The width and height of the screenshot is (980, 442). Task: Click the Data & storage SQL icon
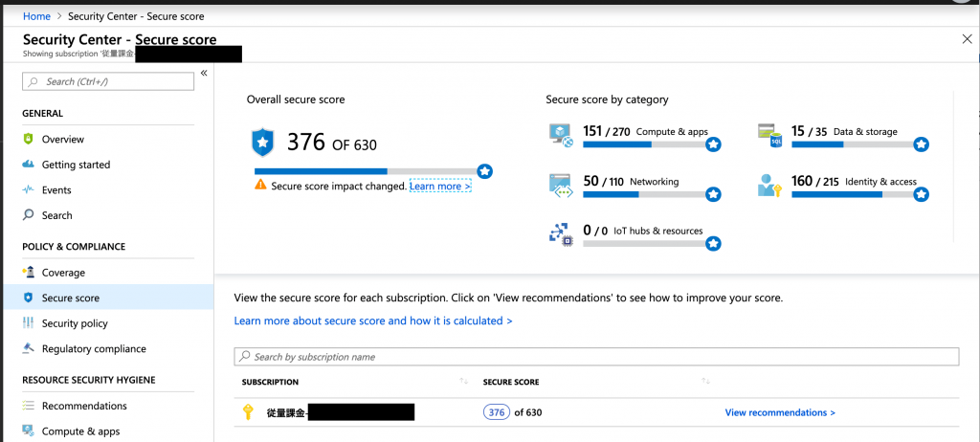tap(770, 135)
